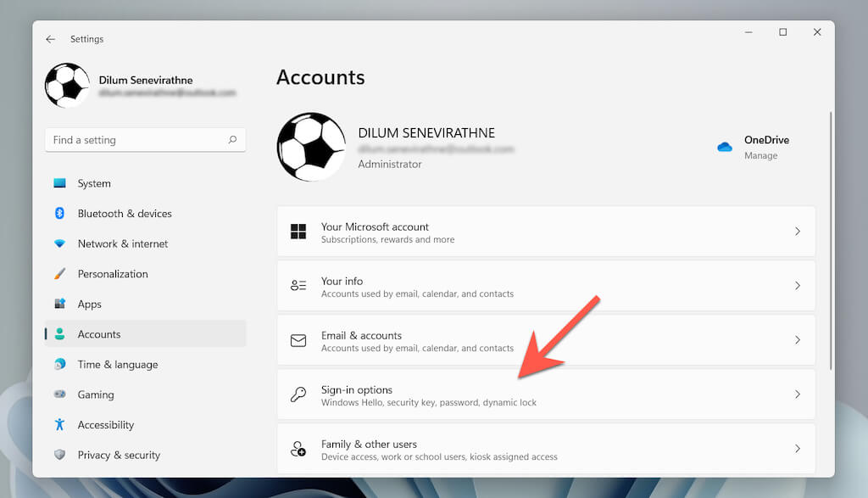Click the Time & language globe icon
The height and width of the screenshot is (498, 868).
tap(60, 364)
